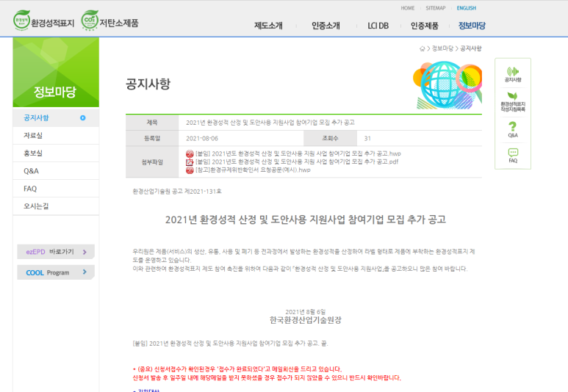Select 공지사항 in the left sidebar
The height and width of the screenshot is (392, 568).
[56, 117]
